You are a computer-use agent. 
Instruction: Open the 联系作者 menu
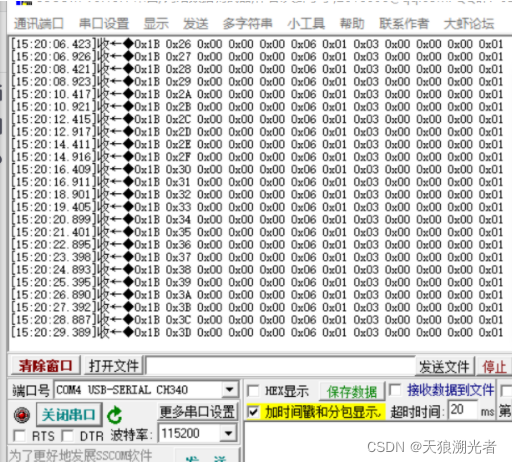pos(404,24)
